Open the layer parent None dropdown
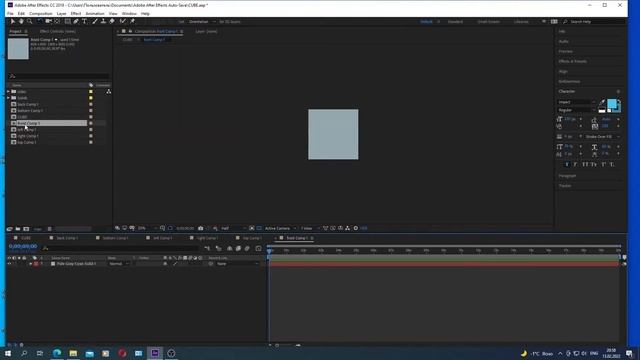640x360 pixels. click(238, 264)
